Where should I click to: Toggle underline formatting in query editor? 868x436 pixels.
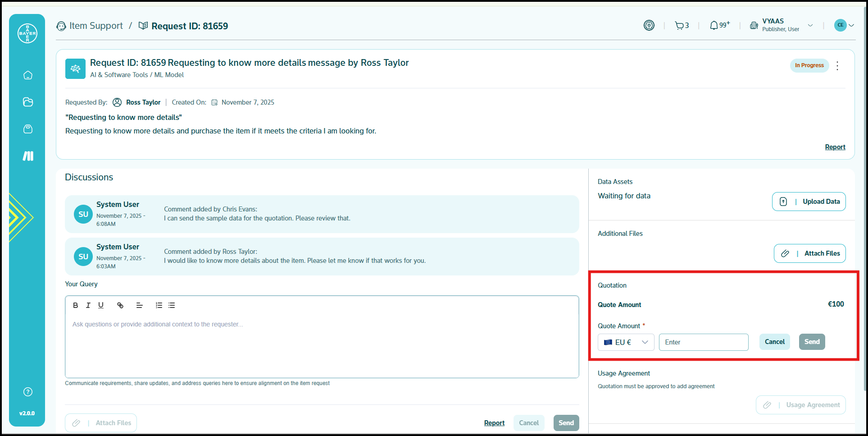[x=101, y=305]
